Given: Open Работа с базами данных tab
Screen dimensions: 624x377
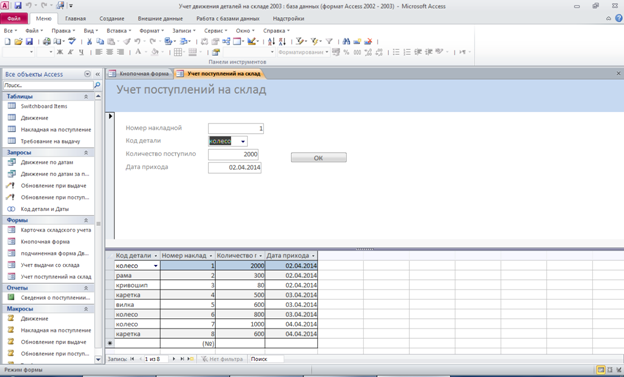Looking at the screenshot, I should point(228,18).
